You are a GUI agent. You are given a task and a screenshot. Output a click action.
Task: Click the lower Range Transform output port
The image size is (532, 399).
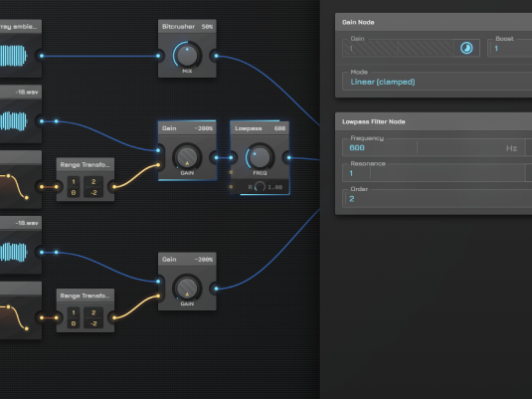(114, 317)
